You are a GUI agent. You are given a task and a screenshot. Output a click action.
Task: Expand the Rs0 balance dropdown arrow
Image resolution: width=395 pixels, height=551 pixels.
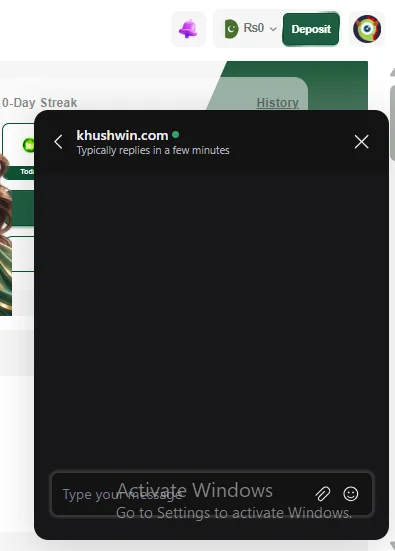point(273,29)
